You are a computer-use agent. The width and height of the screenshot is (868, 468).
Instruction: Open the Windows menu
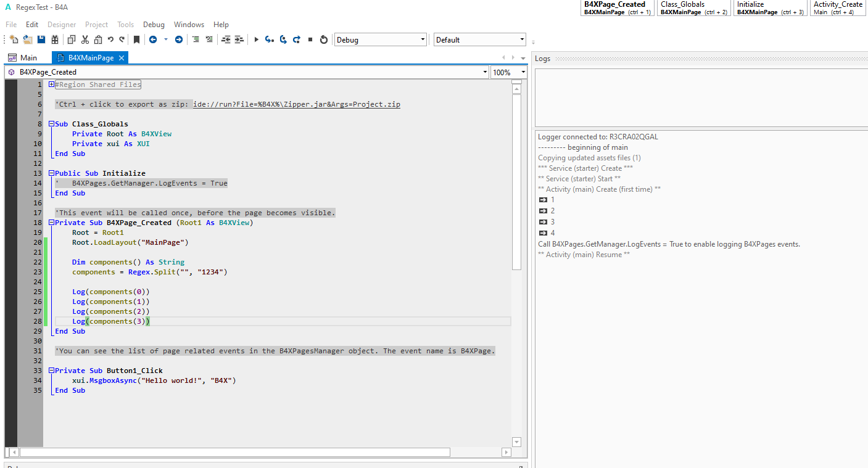point(189,25)
